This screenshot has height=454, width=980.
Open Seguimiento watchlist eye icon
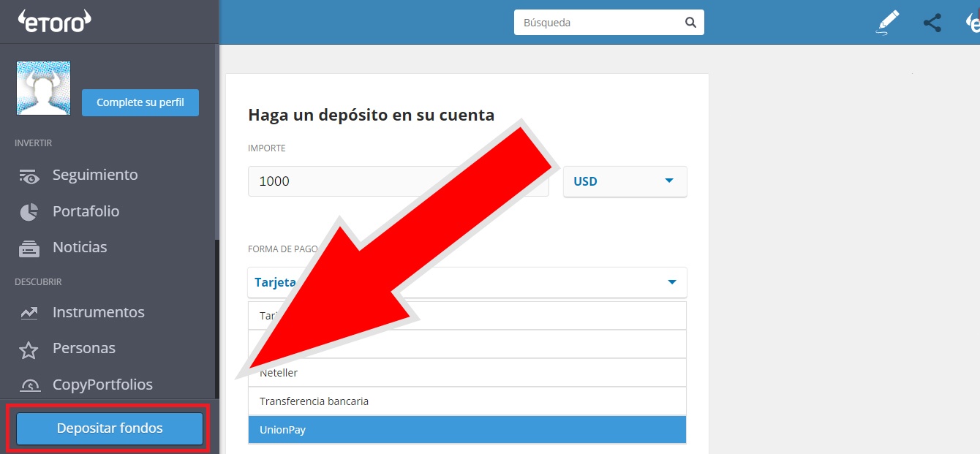tap(29, 175)
